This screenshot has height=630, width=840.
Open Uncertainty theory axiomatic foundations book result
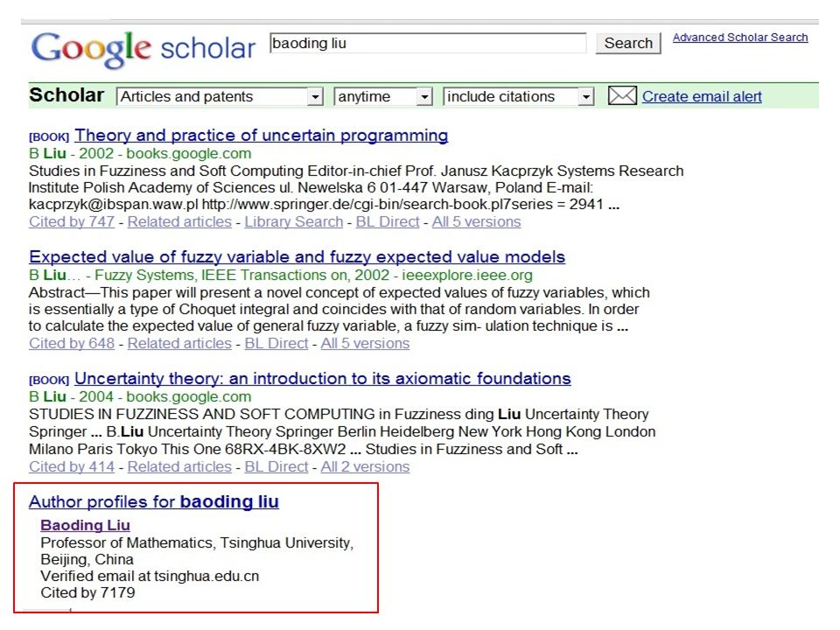(x=323, y=378)
